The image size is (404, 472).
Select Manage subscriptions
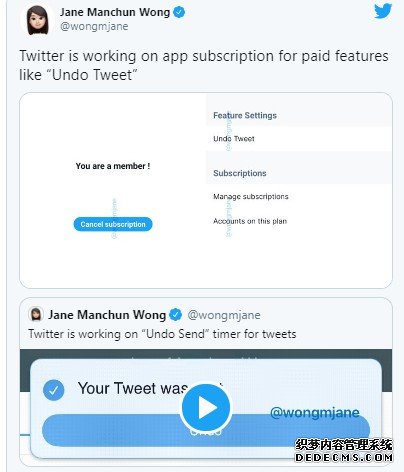point(251,196)
